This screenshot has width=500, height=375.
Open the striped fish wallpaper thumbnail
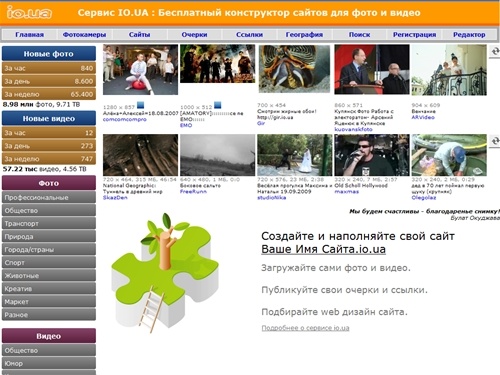coord(295,69)
